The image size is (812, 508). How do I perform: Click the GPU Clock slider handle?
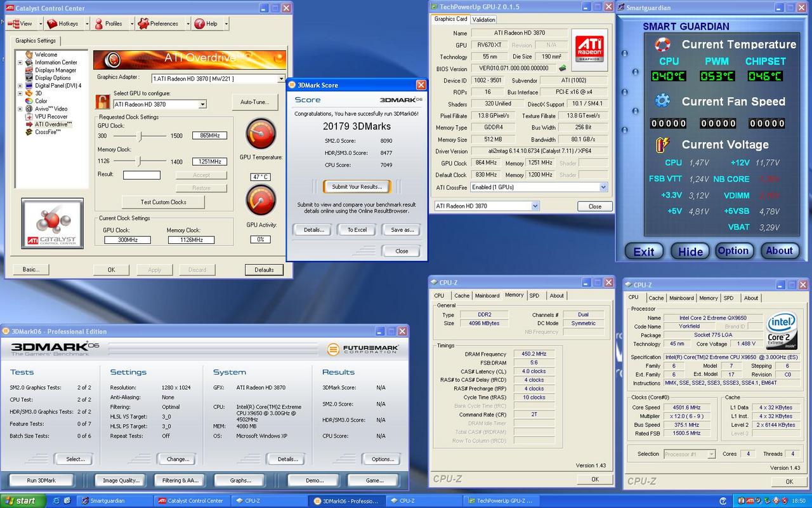[x=141, y=136]
